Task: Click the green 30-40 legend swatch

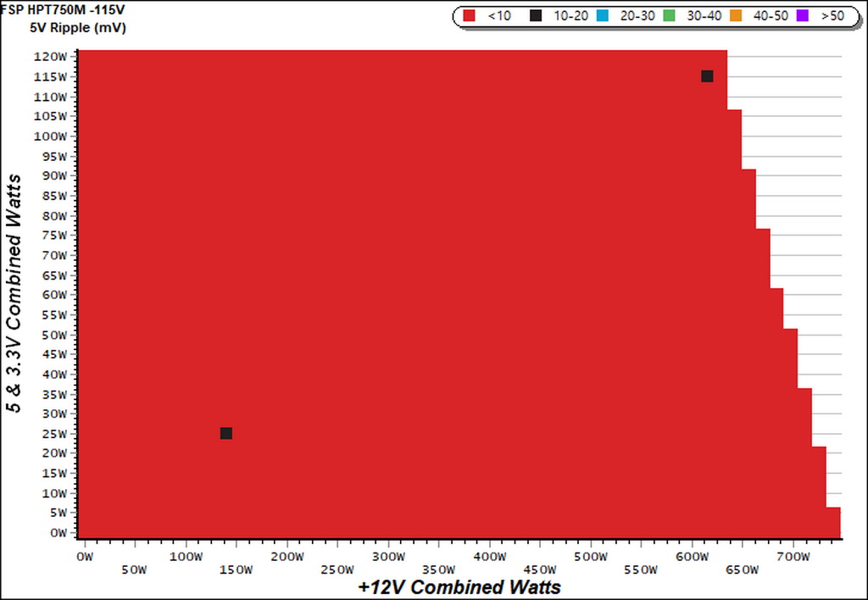Action: coord(669,16)
